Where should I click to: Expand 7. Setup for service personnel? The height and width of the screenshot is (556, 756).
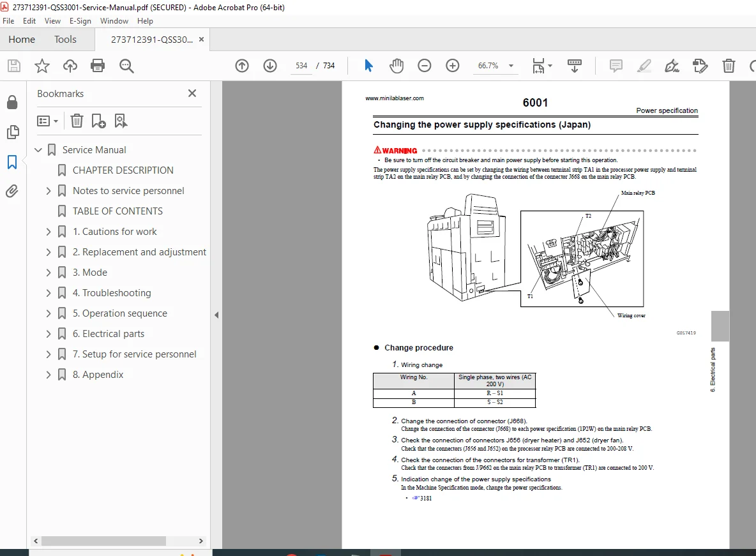[49, 354]
